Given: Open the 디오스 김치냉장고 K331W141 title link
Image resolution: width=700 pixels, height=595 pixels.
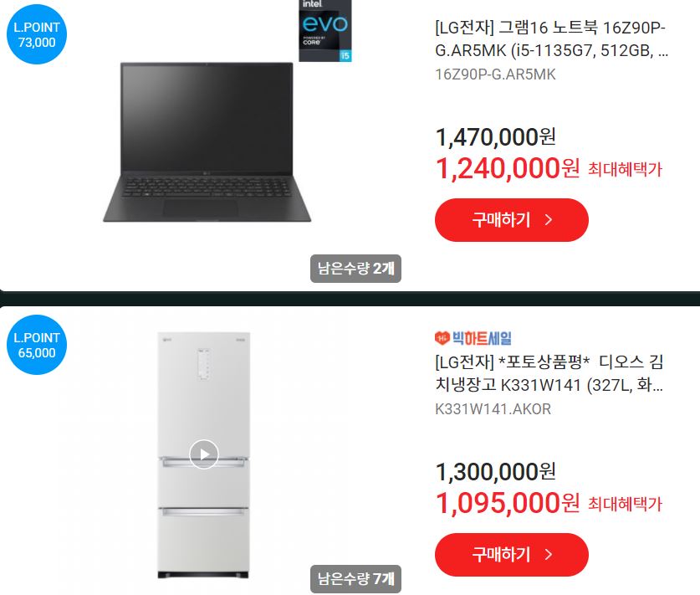Looking at the screenshot, I should (549, 373).
